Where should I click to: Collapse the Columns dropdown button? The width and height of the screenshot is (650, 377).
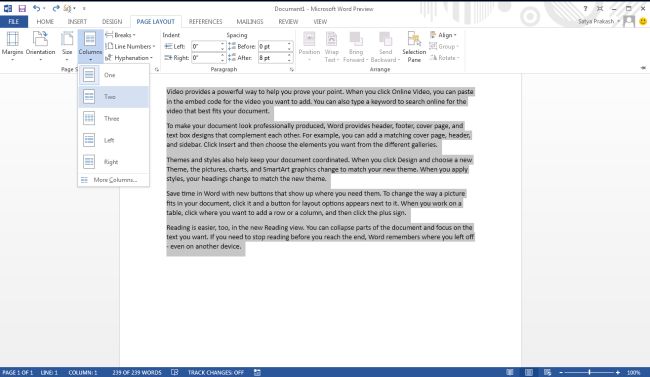pos(90,46)
